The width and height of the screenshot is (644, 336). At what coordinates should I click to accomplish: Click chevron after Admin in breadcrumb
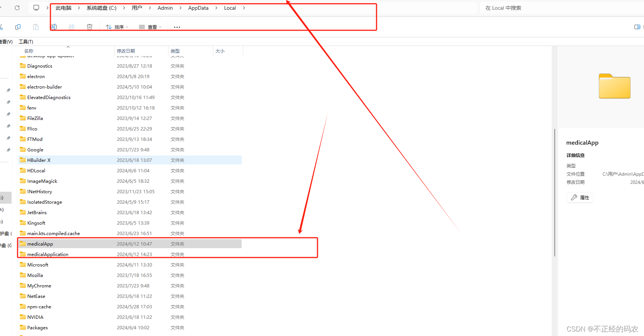point(180,8)
